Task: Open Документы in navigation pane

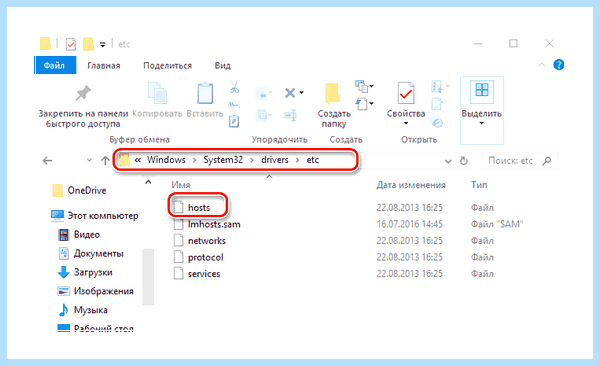Action: [91, 253]
